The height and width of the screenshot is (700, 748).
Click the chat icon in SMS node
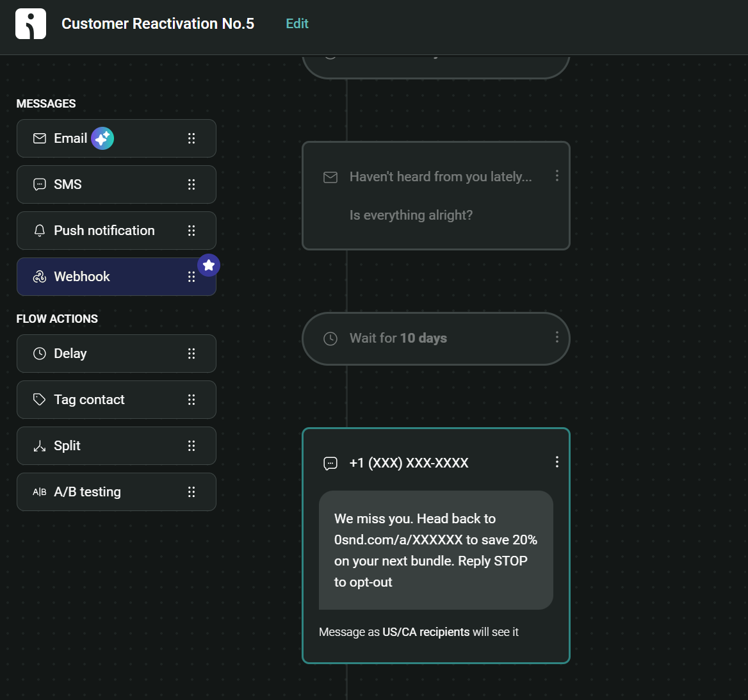[330, 463]
